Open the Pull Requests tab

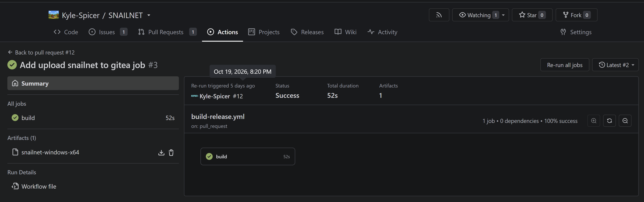tap(167, 32)
